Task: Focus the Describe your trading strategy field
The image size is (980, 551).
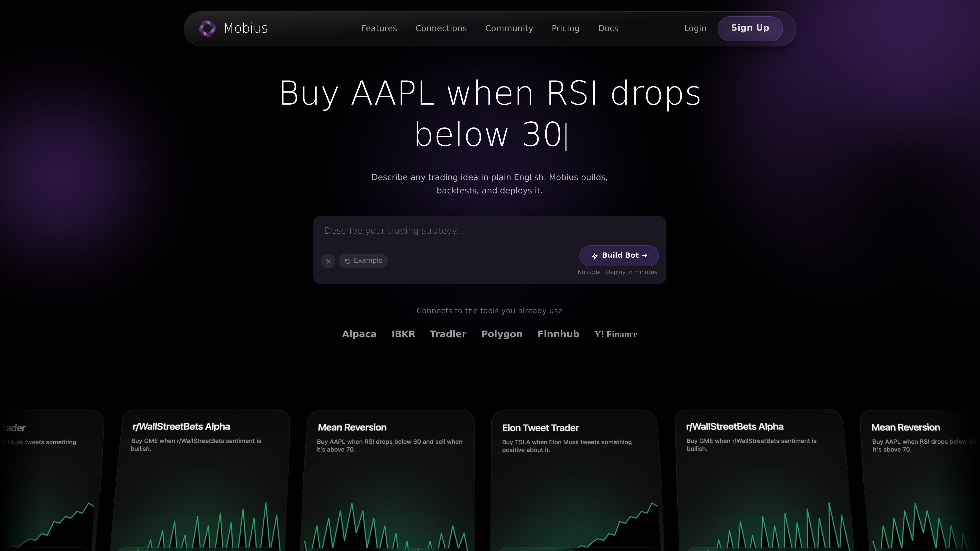Action: pos(489,231)
